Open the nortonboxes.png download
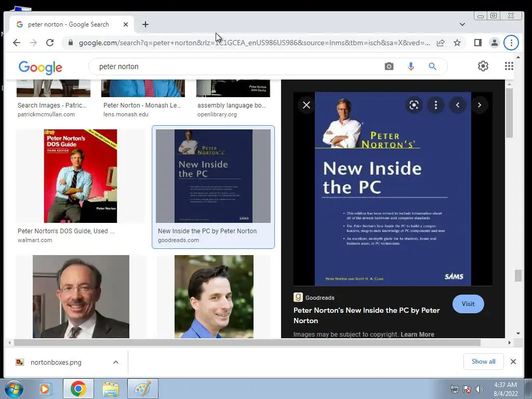532x399 pixels. pos(56,362)
